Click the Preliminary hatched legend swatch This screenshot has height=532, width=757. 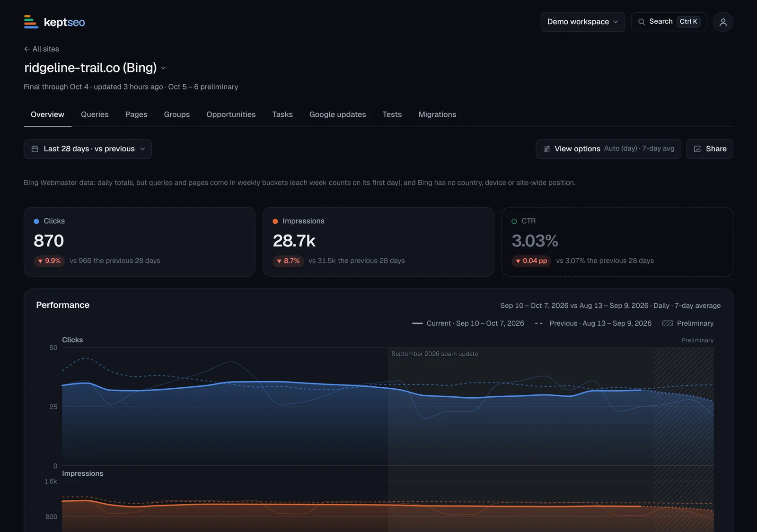point(668,323)
